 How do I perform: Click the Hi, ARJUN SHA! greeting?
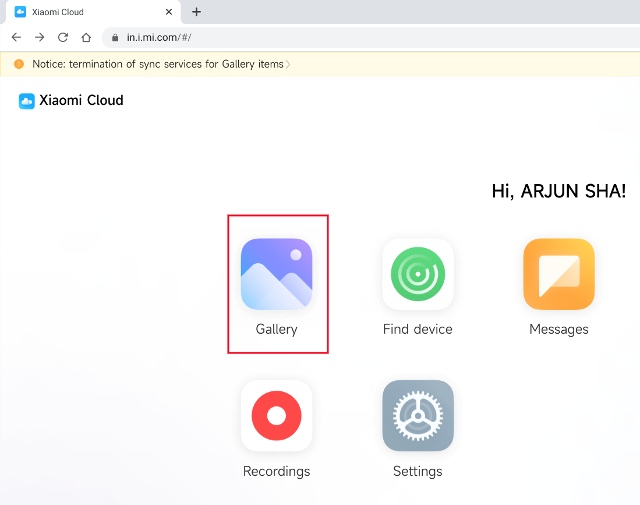[x=558, y=190]
